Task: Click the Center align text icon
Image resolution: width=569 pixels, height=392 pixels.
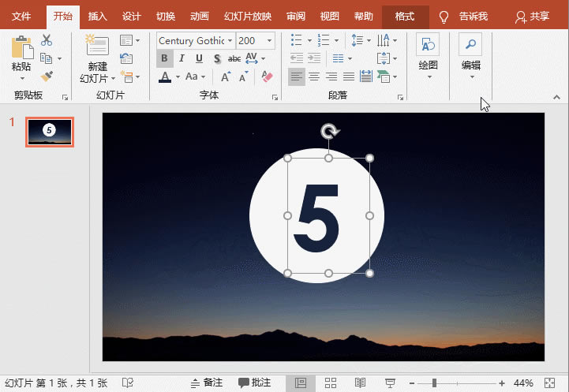Action: tap(313, 77)
